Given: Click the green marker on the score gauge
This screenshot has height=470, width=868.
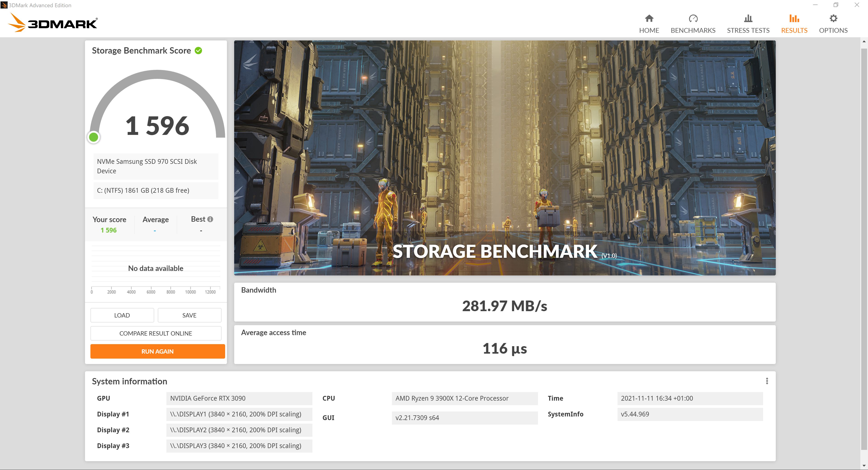Looking at the screenshot, I should point(93,137).
